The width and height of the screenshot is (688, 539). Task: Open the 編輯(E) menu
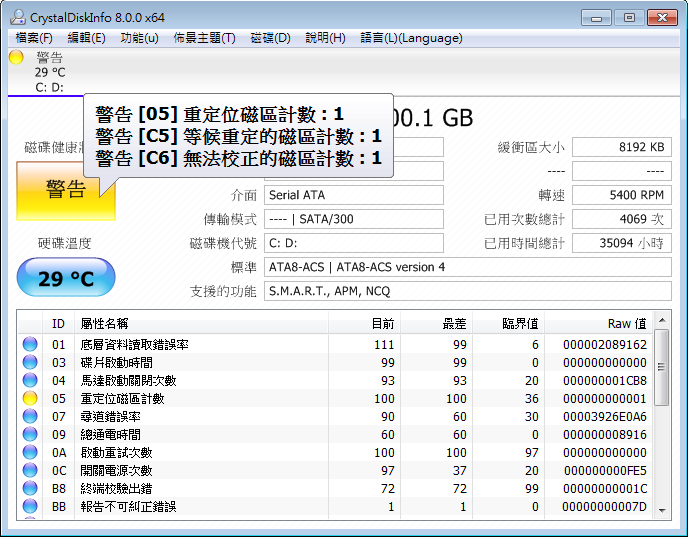coord(86,38)
